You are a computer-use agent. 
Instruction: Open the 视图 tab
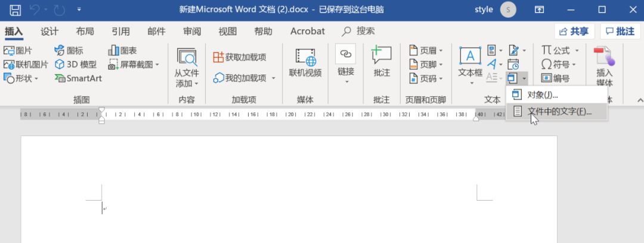point(228,31)
